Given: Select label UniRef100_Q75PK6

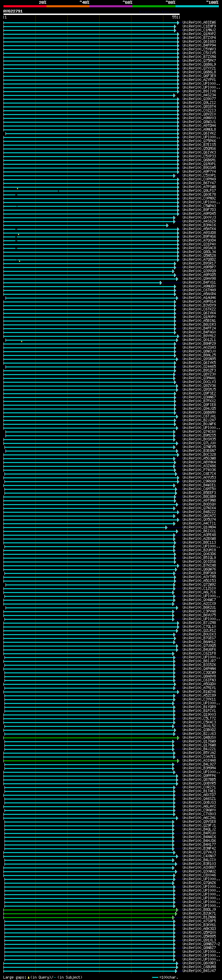Looking at the screenshot, I should tap(199, 141).
